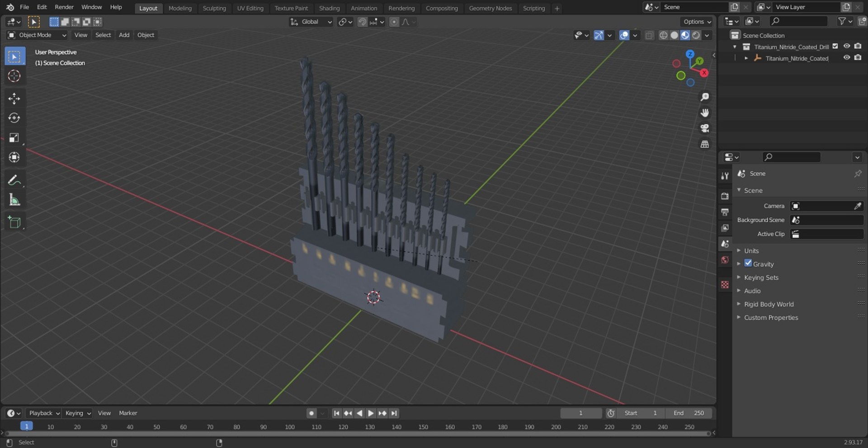Viewport: 868px width, 448px height.
Task: Switch to the Shading workspace tab
Action: coord(329,8)
